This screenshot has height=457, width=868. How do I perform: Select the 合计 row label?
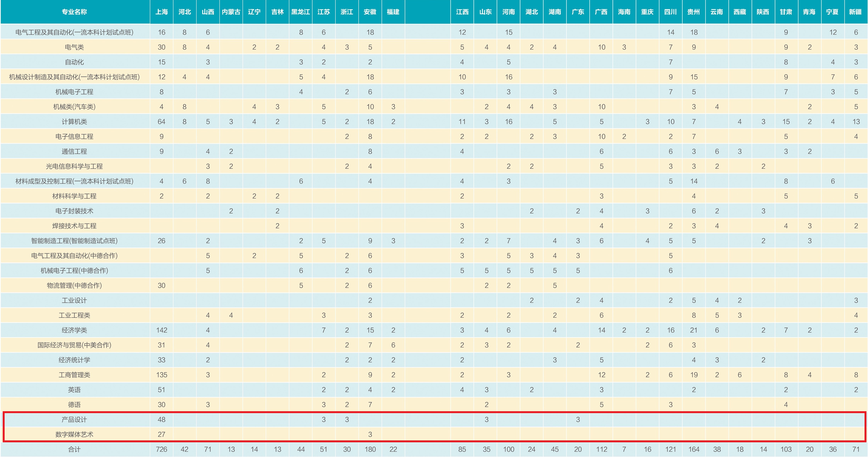(74, 450)
